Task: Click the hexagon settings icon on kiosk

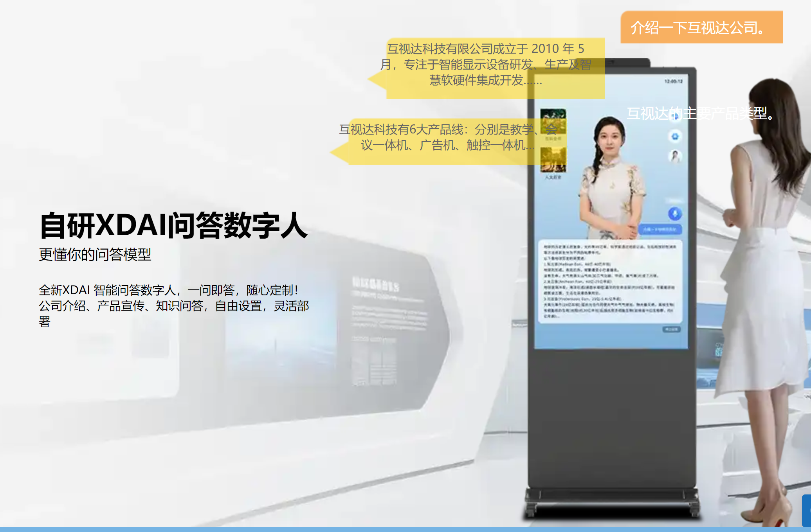Action: (675, 137)
